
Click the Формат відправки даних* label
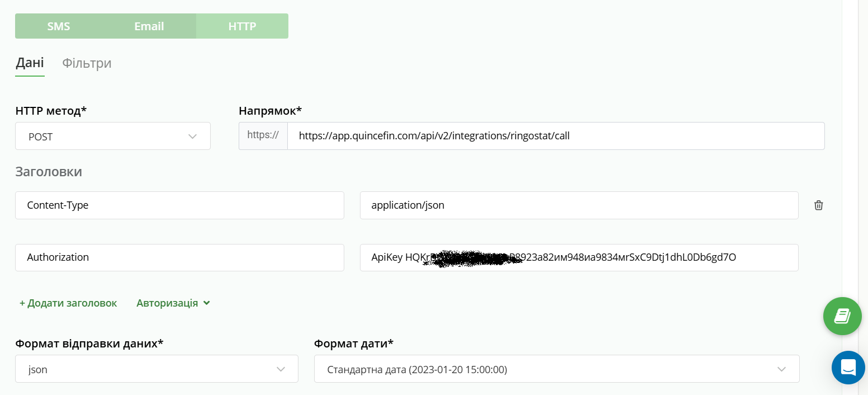(x=89, y=343)
